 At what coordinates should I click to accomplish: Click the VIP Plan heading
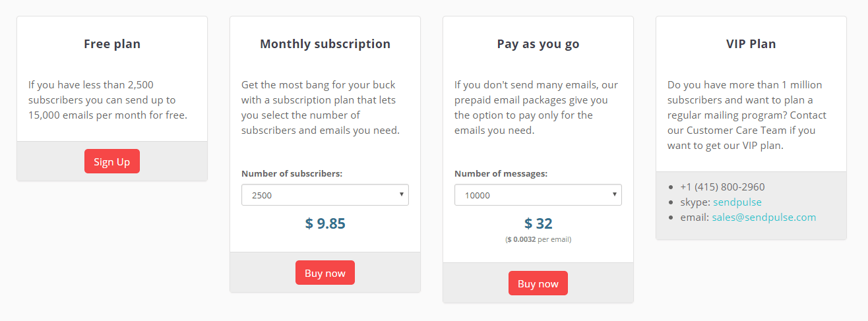751,44
